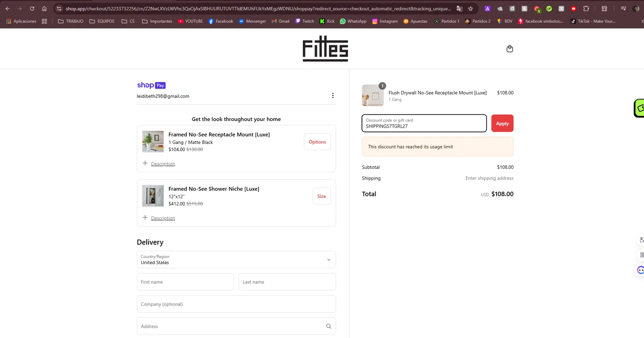Open the gray cloud extension
This screenshot has width=644, height=338.
tap(500, 9)
